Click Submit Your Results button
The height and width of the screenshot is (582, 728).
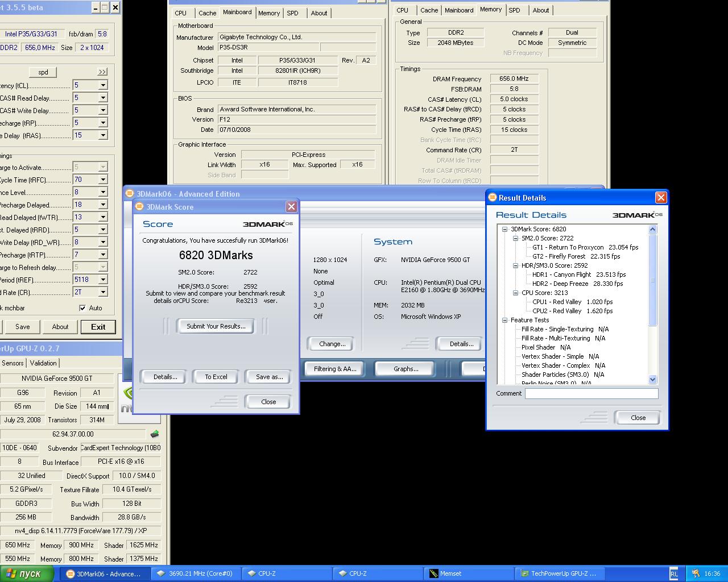click(216, 326)
